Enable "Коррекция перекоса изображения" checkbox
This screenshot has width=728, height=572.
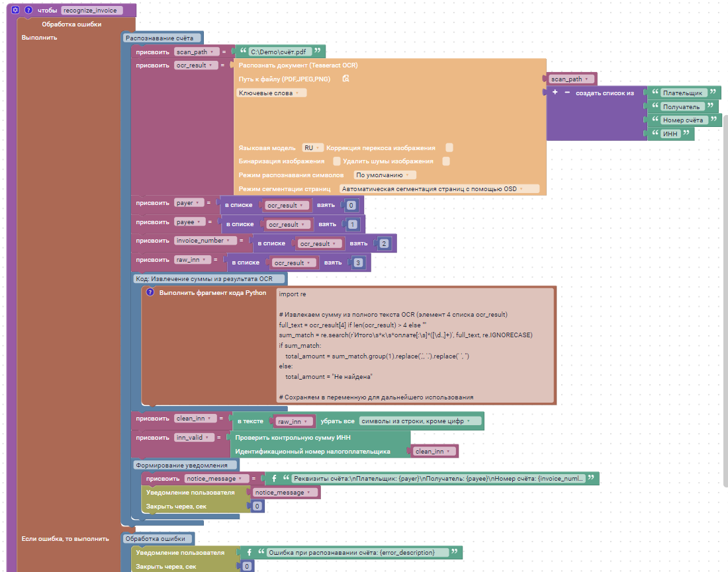coord(449,147)
